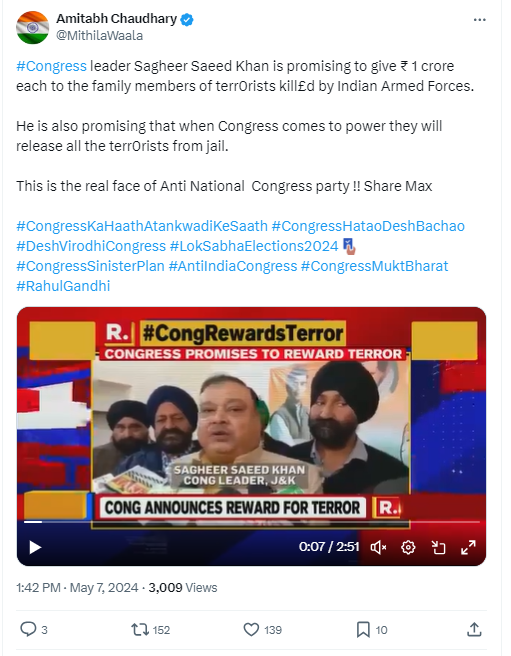This screenshot has width=511, height=656.
Task: Enable picture-in-picture mode for video
Action: (x=438, y=547)
